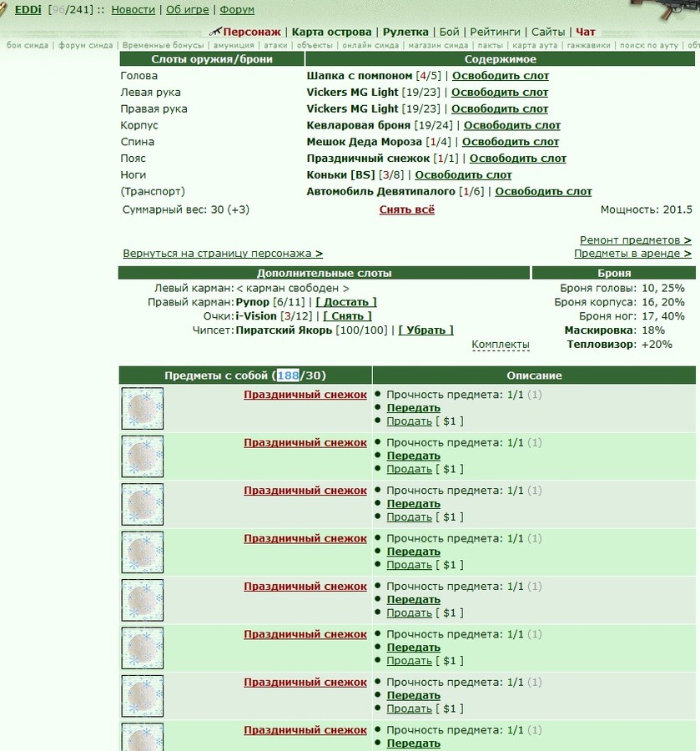Open онлайн синда submenu link
This screenshot has width=700, height=751.
click(x=370, y=45)
